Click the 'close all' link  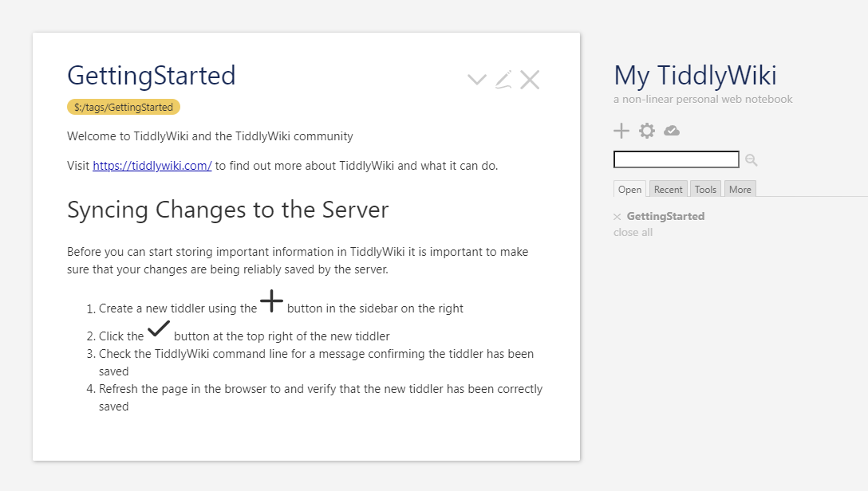click(633, 233)
